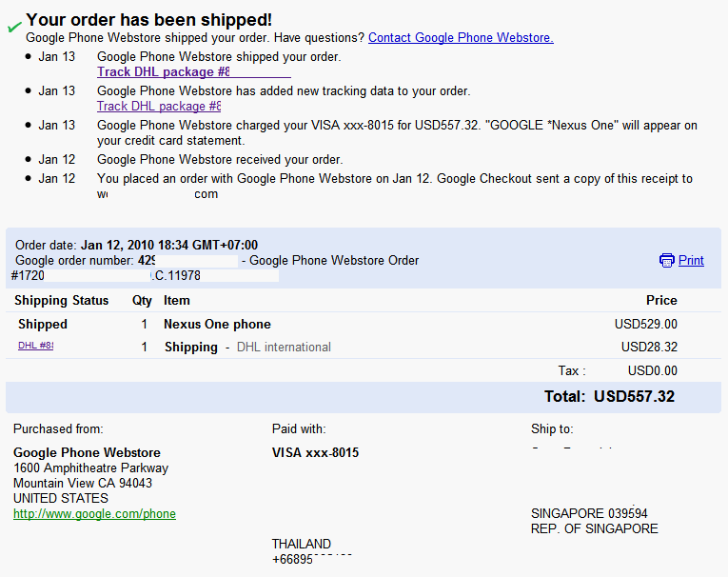The image size is (728, 577).
Task: Click the DHL international shipping row text
Action: coord(284,348)
